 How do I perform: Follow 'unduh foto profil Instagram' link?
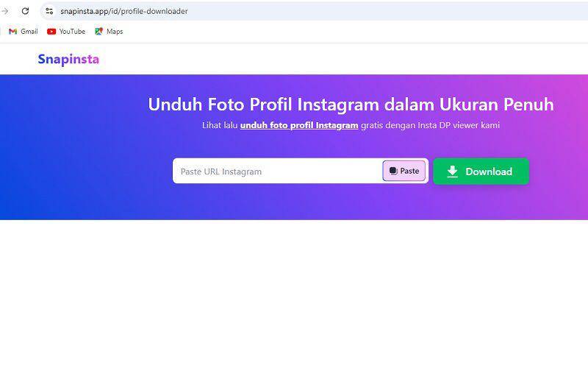299,125
